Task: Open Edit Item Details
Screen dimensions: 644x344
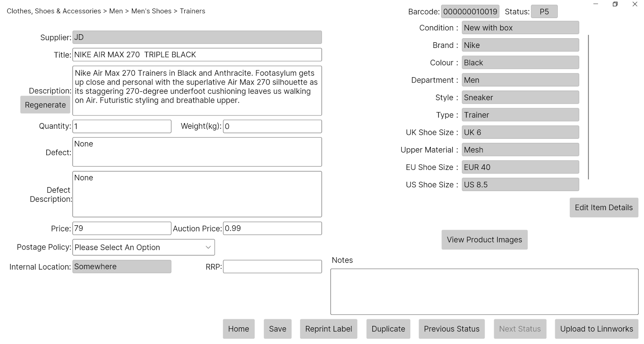Action: pos(603,208)
